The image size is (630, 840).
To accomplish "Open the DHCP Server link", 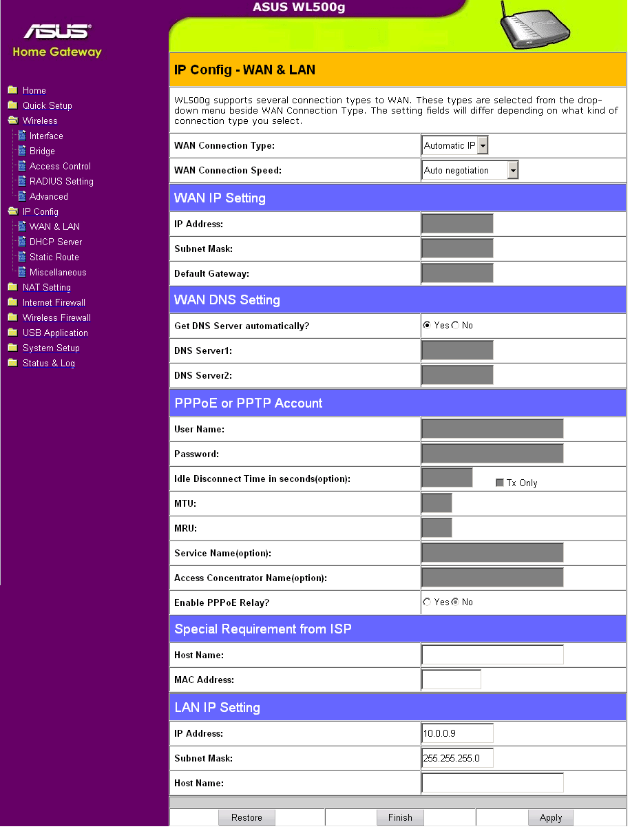I will click(x=56, y=242).
